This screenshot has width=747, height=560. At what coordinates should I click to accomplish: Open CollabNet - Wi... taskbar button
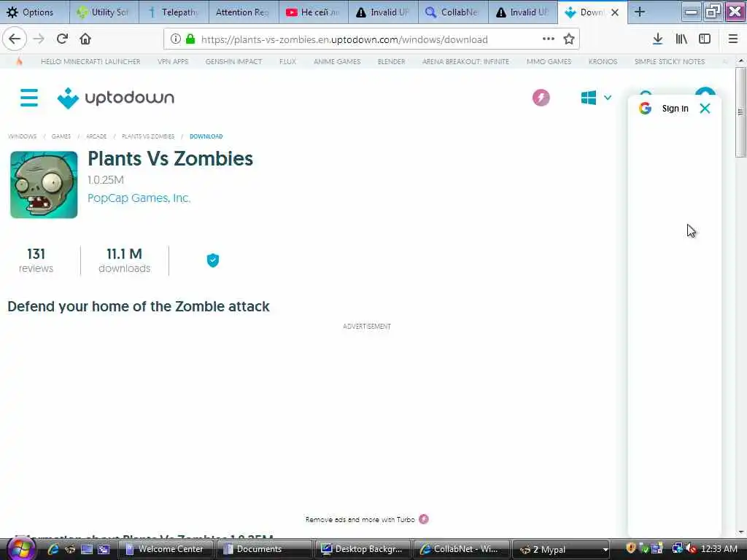[x=461, y=549]
